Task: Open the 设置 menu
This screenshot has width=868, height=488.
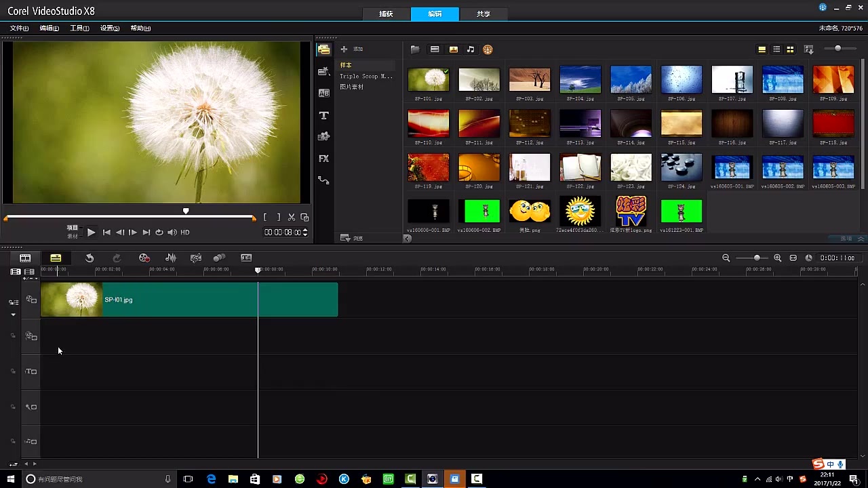Action: pyautogui.click(x=110, y=28)
